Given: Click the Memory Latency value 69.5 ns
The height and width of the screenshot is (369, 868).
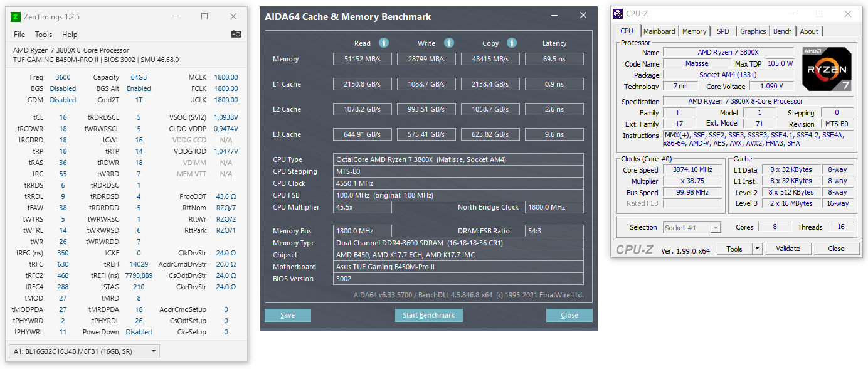Looking at the screenshot, I should click(x=554, y=59).
